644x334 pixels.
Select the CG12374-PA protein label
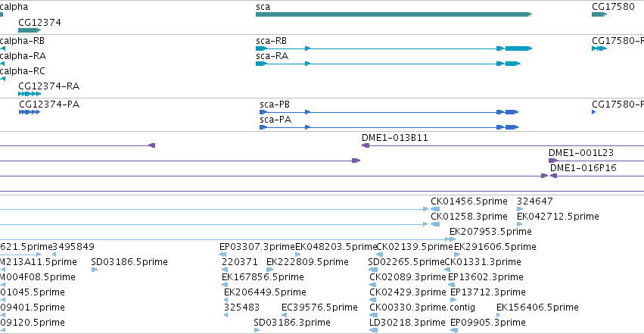tap(49, 105)
